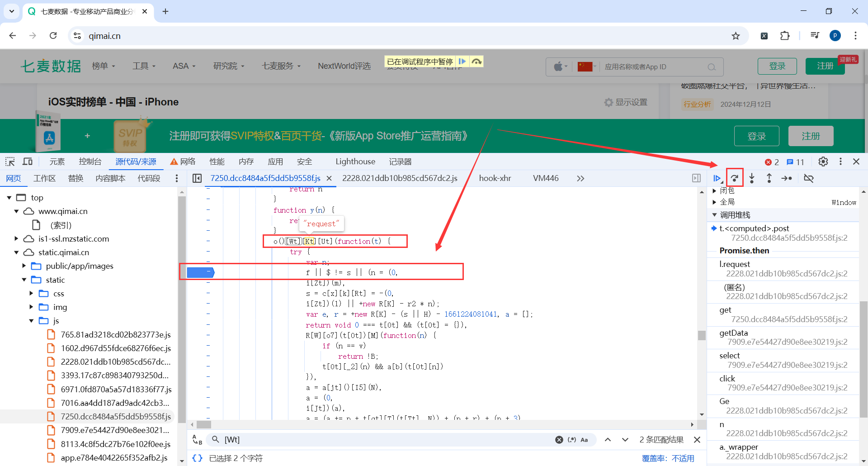The height and width of the screenshot is (466, 868).
Task: Open the Apple platform dropdown
Action: click(x=561, y=67)
